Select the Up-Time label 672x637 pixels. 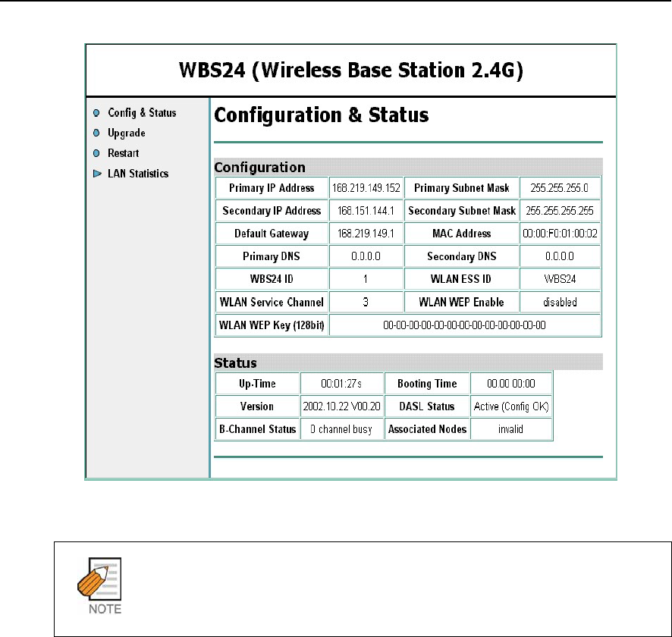click(257, 384)
